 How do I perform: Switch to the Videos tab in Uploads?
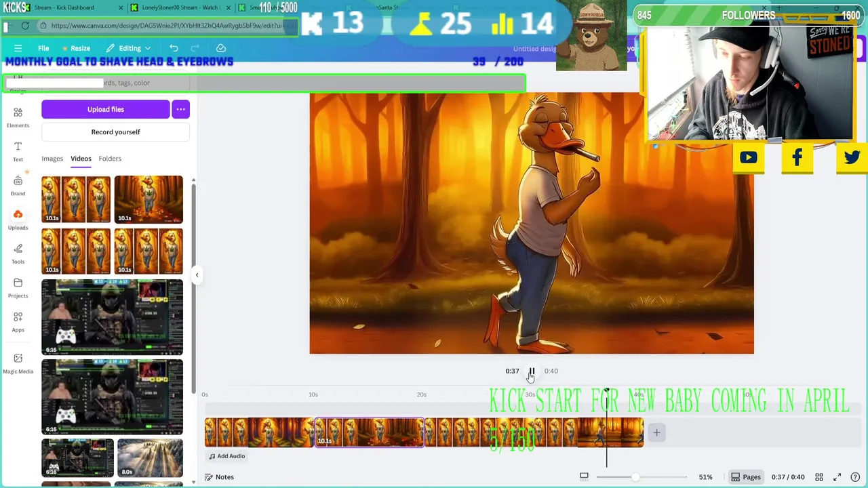[x=81, y=159]
